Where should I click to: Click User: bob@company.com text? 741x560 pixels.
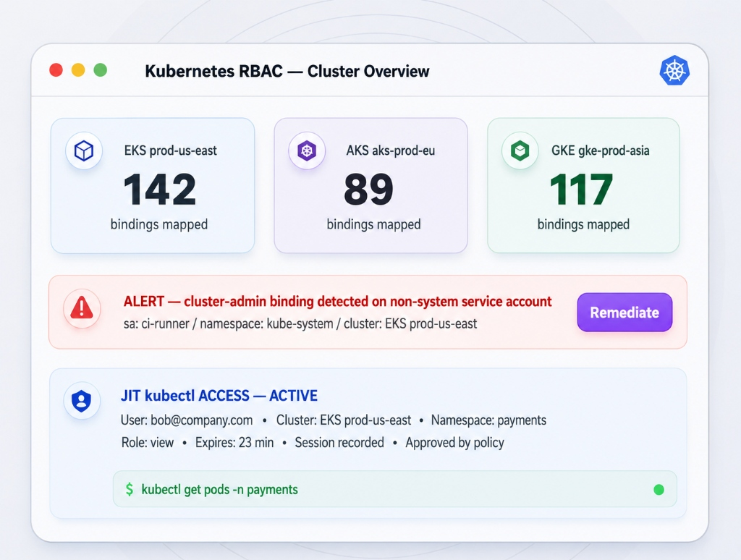point(187,420)
